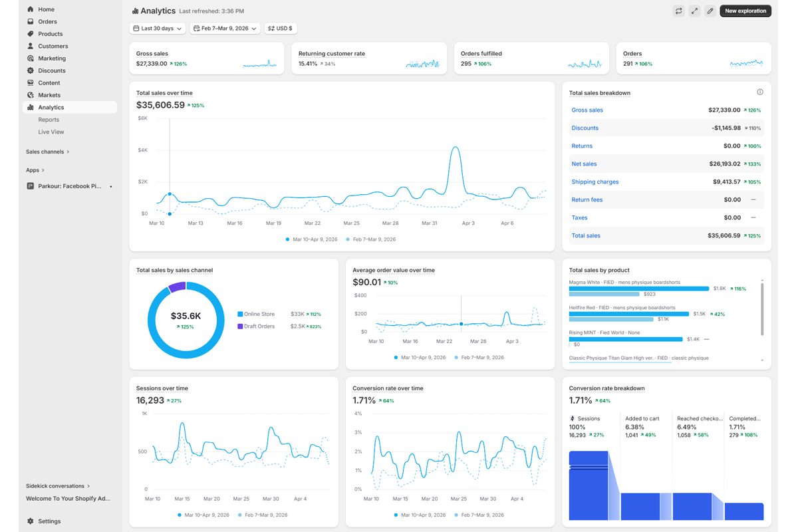Click the pencil edit dashboard icon
This screenshot has height=532, width=798.
pyautogui.click(x=710, y=11)
